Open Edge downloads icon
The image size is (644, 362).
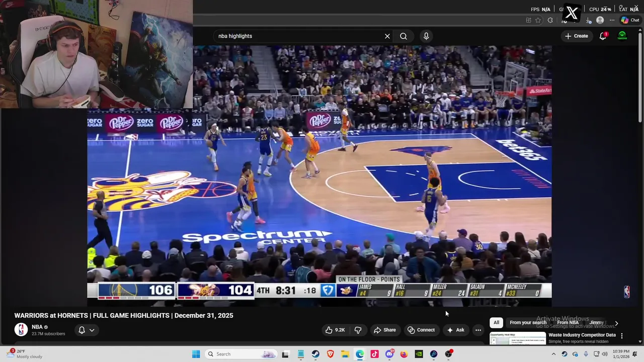coord(588,20)
